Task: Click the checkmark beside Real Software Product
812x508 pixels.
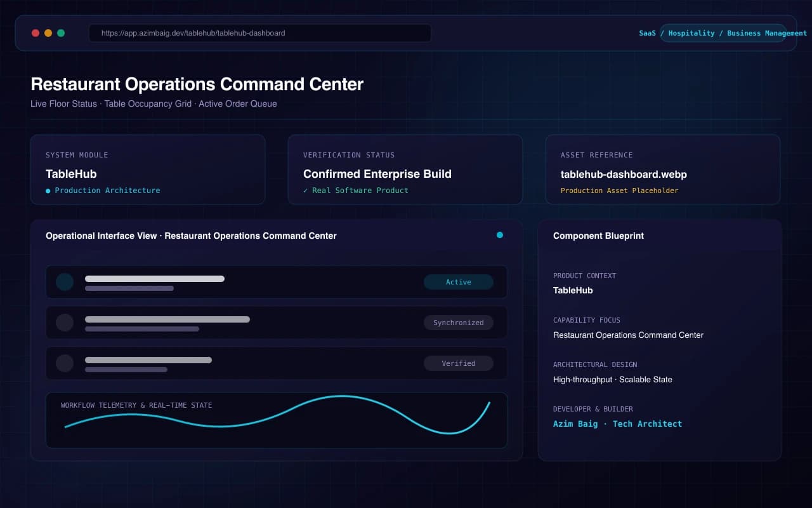Action: [x=306, y=190]
